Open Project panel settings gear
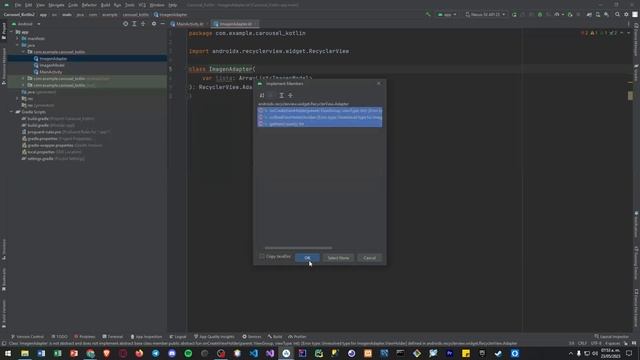This screenshot has width=640, height=360. tap(154, 24)
